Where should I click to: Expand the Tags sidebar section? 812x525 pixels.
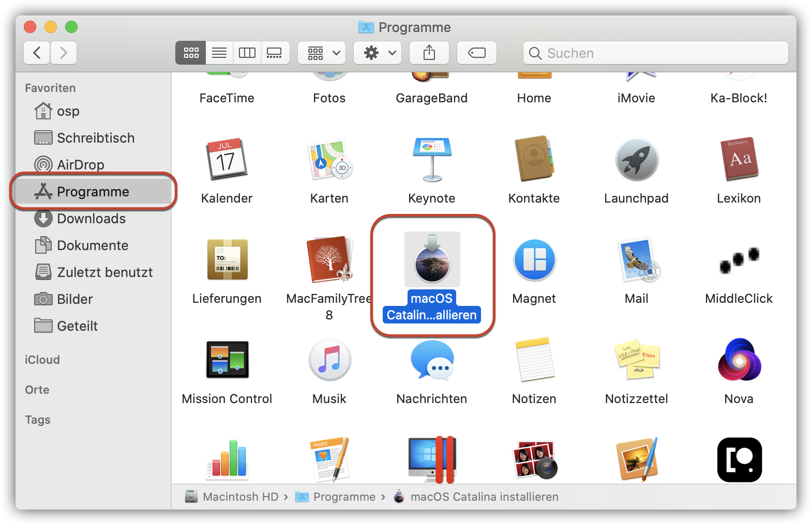click(38, 420)
